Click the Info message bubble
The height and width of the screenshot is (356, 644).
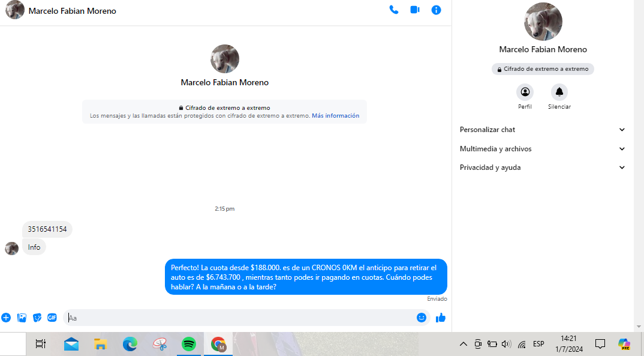(x=34, y=247)
